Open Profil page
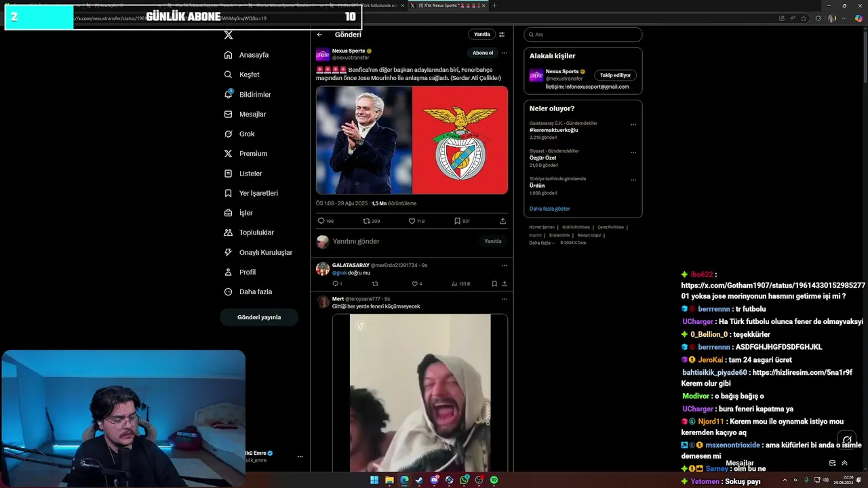This screenshot has width=868, height=488. [240, 272]
